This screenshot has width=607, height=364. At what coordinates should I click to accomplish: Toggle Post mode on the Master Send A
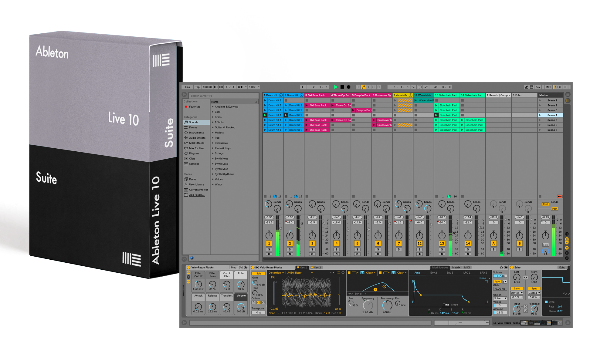pyautogui.click(x=545, y=204)
